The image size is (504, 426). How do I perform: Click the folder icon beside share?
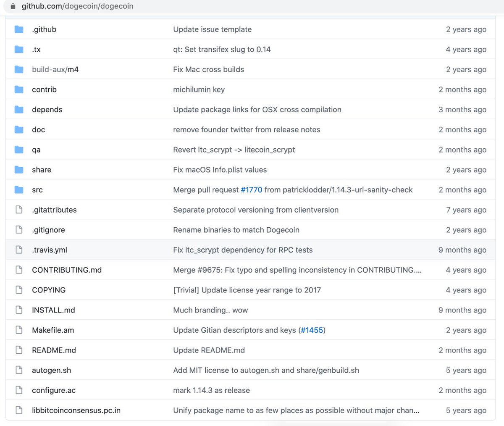pos(19,170)
